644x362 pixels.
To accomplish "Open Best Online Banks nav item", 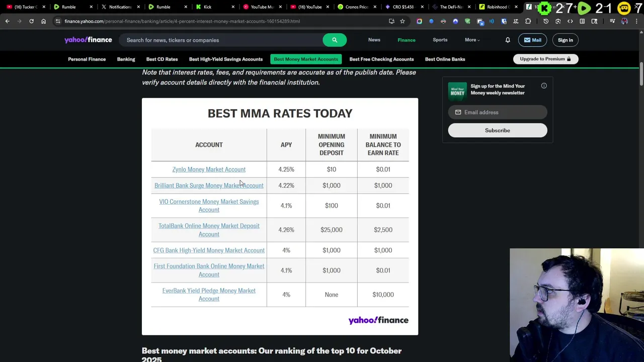I will (x=445, y=59).
